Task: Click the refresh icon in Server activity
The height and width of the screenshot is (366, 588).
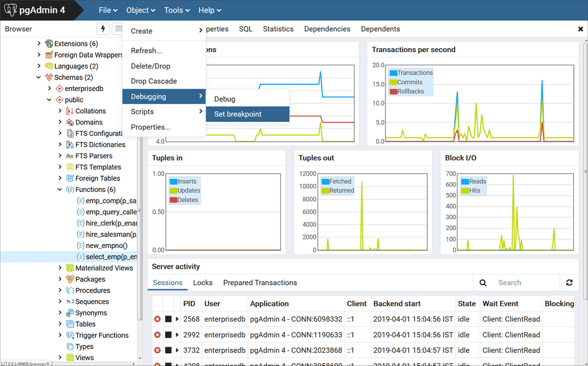Action: (569, 283)
